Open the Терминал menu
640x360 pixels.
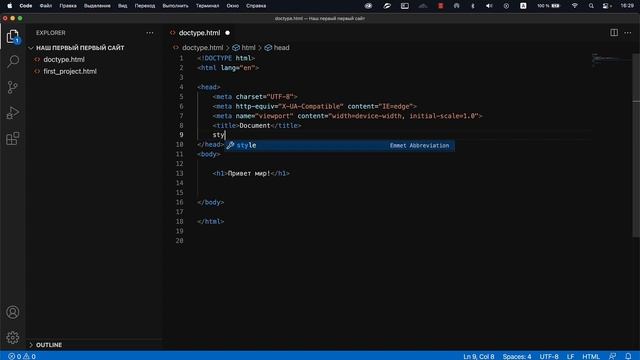207,6
